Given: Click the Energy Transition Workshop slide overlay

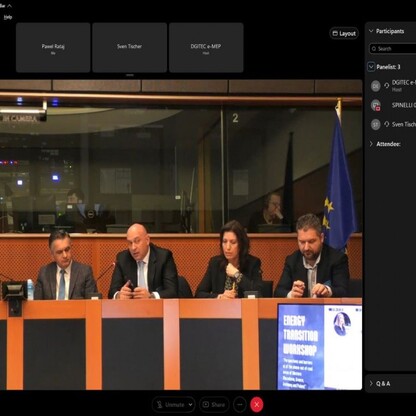Looking at the screenshot, I should click(x=320, y=347).
